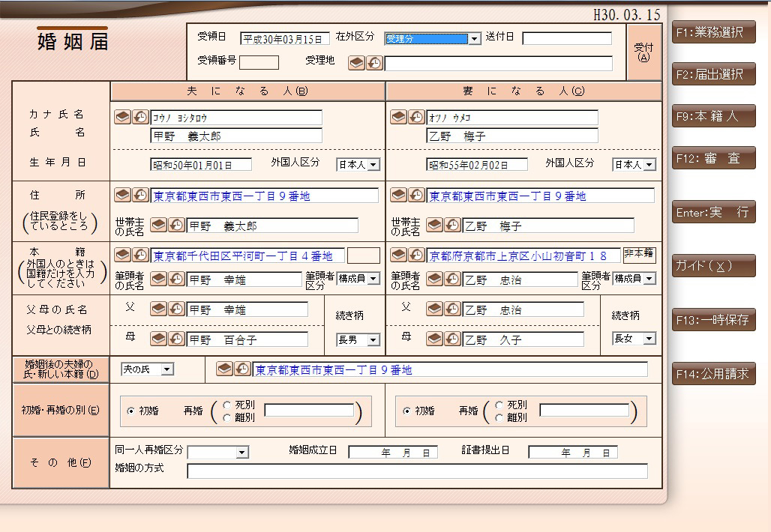Image resolution: width=771 pixels, height=532 pixels.
Task: Select 初婚 radio for the husband
Action: (x=130, y=411)
